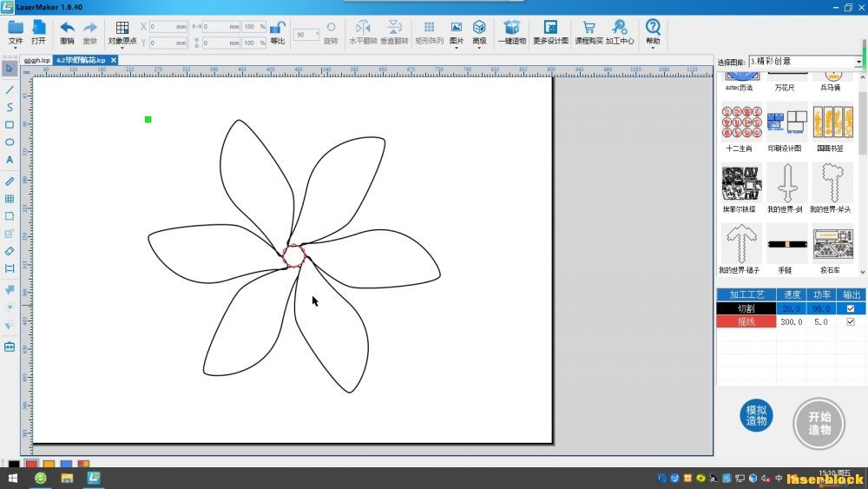868x489 pixels.
Task: Open the 图片 (Image) dropdown
Action: pos(457,33)
